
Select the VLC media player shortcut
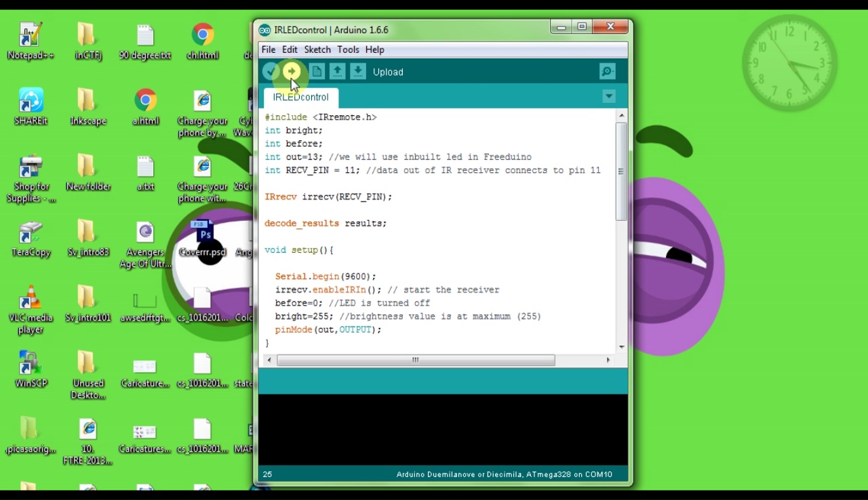coord(31,310)
